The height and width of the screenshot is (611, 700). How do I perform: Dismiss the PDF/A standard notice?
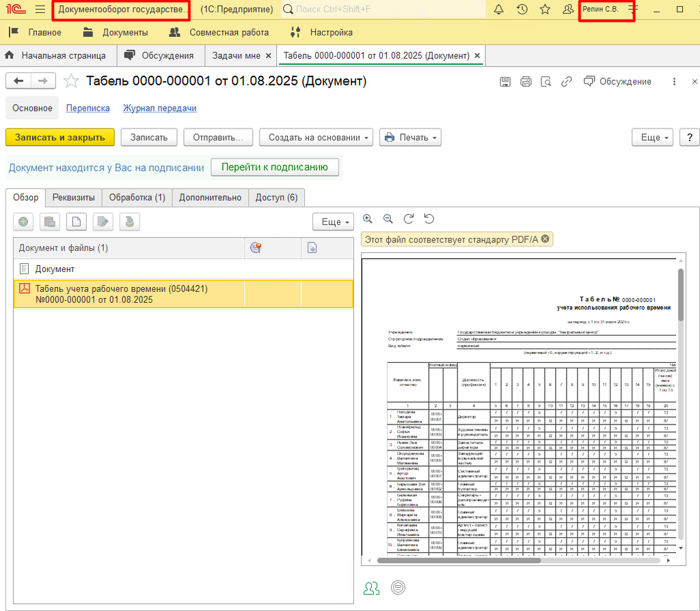click(545, 239)
